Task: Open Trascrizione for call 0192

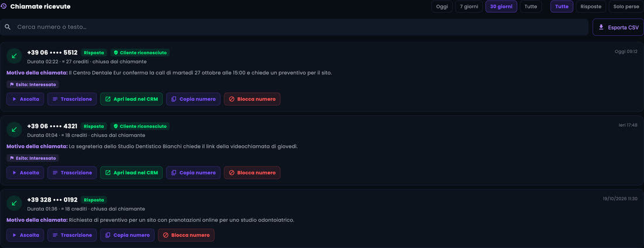Action: (72, 235)
